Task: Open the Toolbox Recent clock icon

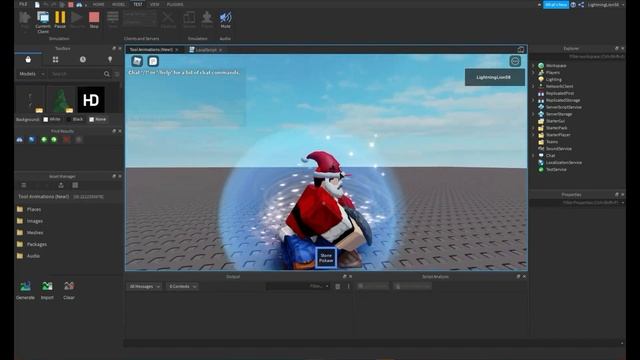Action: 83,60
